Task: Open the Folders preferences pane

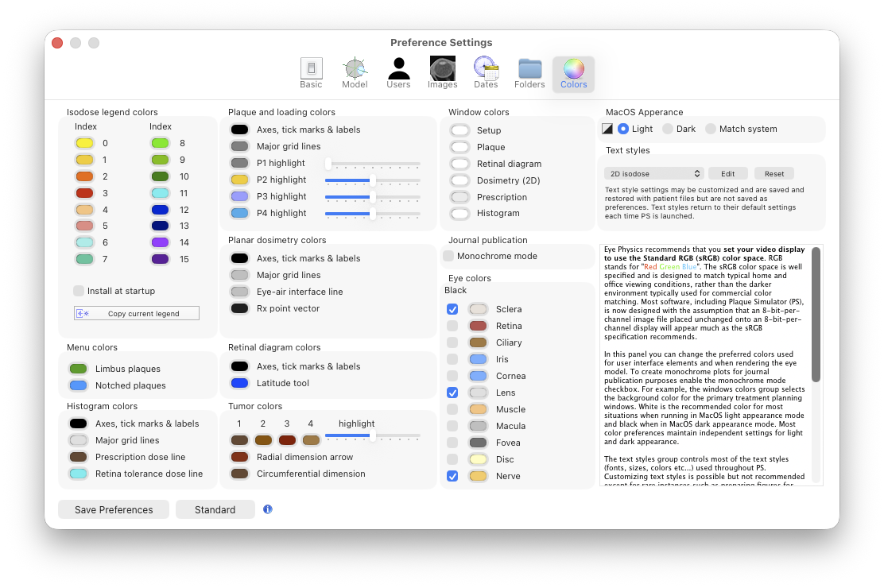Action: tap(529, 73)
